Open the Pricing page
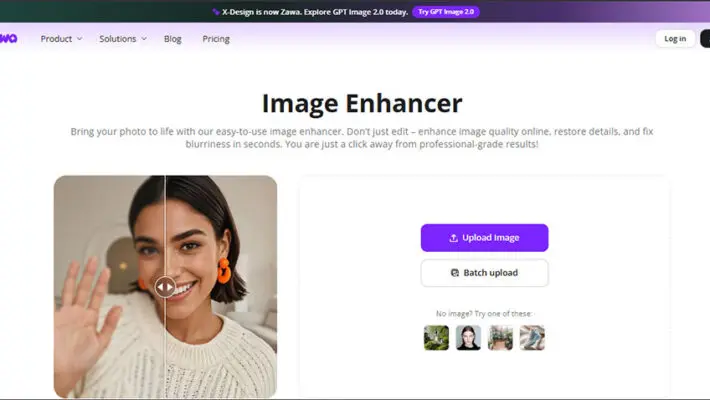 coord(216,39)
